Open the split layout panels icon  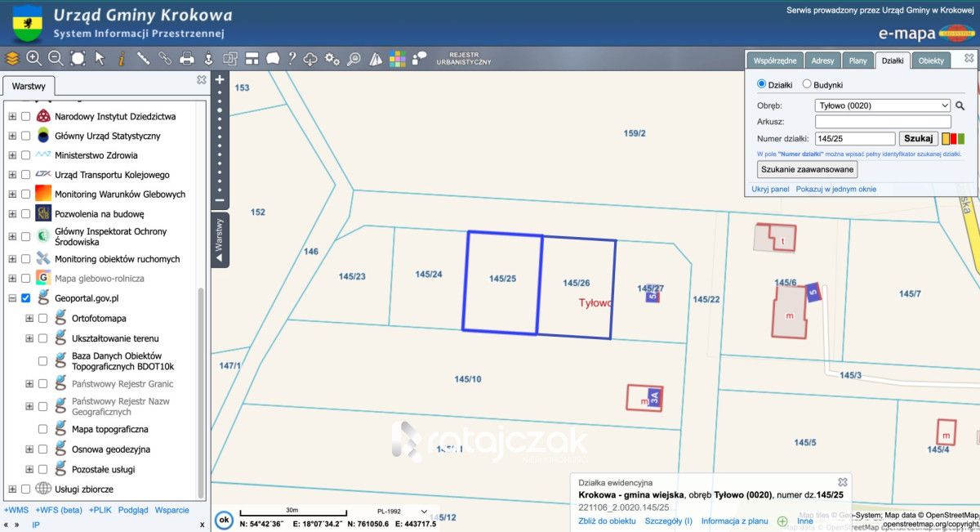coord(252,58)
